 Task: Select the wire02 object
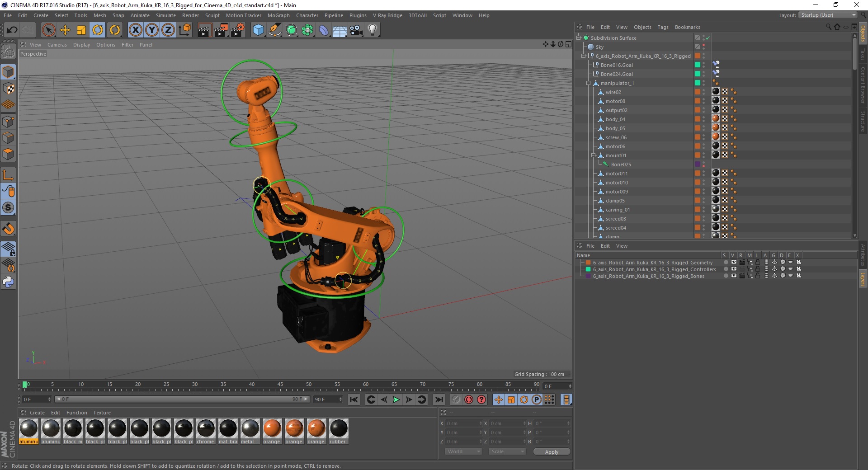click(613, 92)
